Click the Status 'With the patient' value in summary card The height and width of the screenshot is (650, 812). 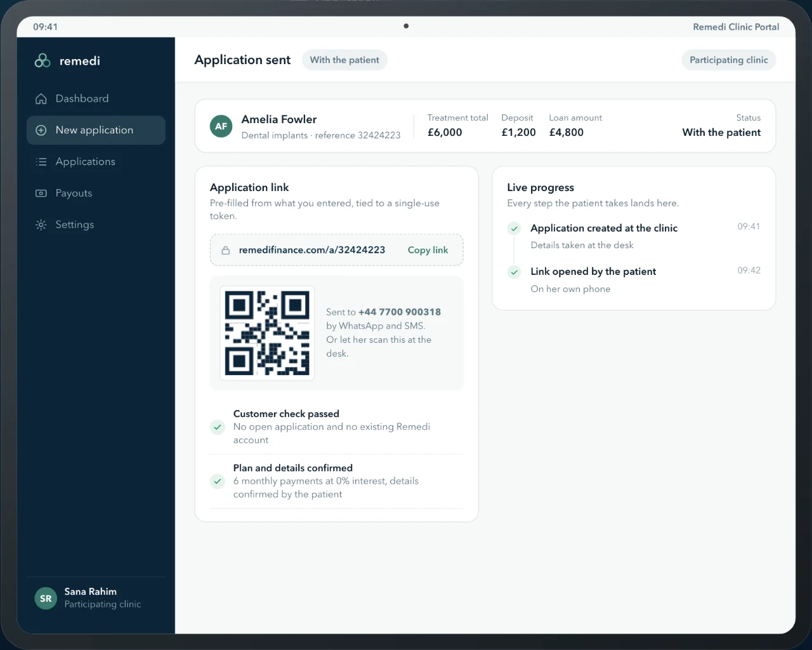tap(721, 132)
